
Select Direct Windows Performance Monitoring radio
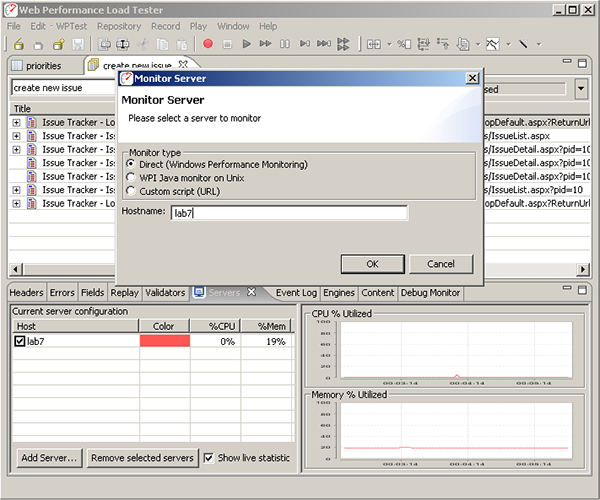click(131, 164)
